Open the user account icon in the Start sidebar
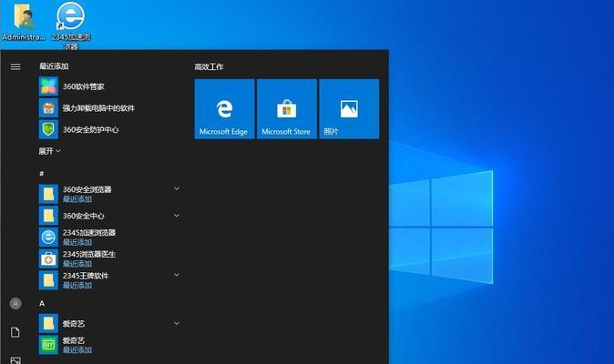Screen dimensions: 614x364 click(x=15, y=303)
